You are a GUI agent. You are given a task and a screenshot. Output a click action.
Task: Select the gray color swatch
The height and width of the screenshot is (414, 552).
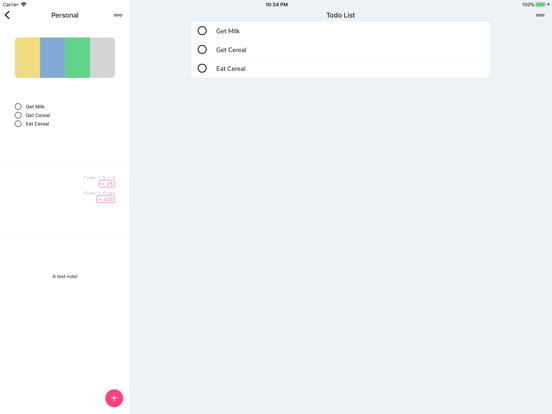(x=102, y=57)
